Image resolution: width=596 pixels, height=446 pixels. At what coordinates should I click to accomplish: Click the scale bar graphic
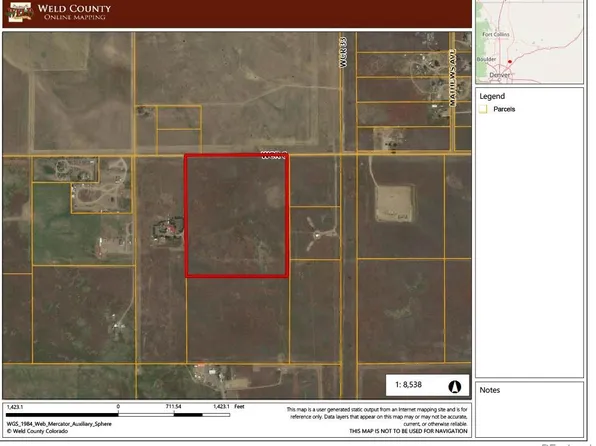[x=118, y=415]
